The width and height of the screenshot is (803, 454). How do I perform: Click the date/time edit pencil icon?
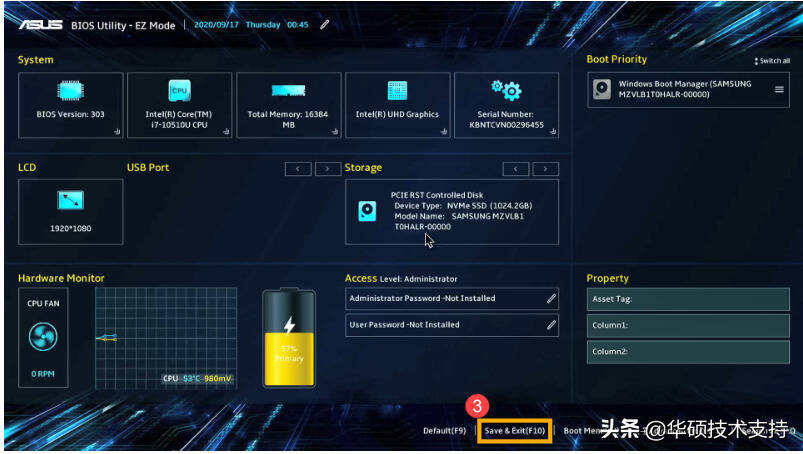click(x=325, y=25)
